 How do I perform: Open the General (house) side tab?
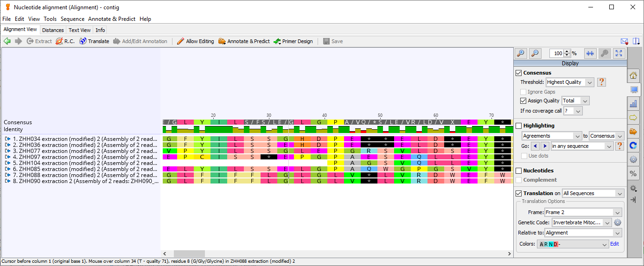pyautogui.click(x=633, y=75)
